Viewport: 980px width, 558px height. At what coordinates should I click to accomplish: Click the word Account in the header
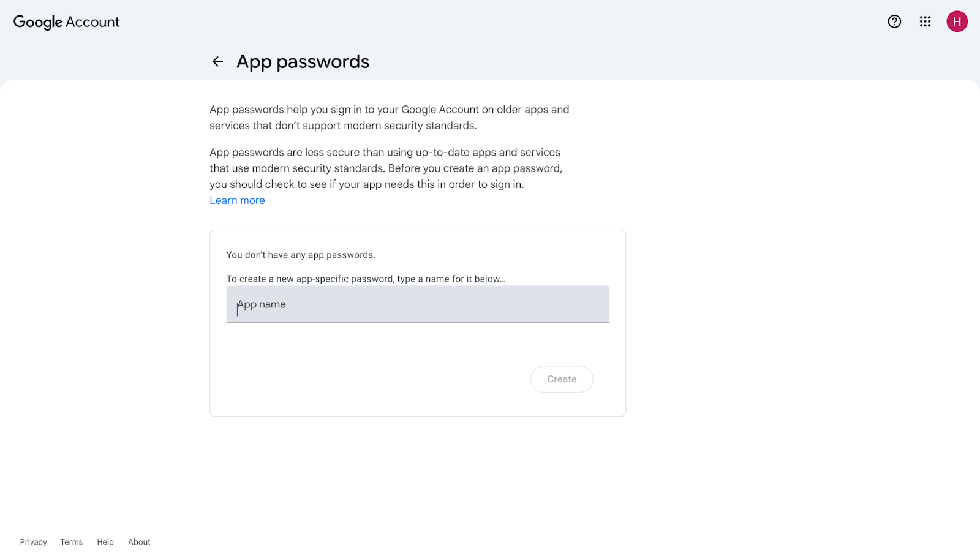(92, 22)
